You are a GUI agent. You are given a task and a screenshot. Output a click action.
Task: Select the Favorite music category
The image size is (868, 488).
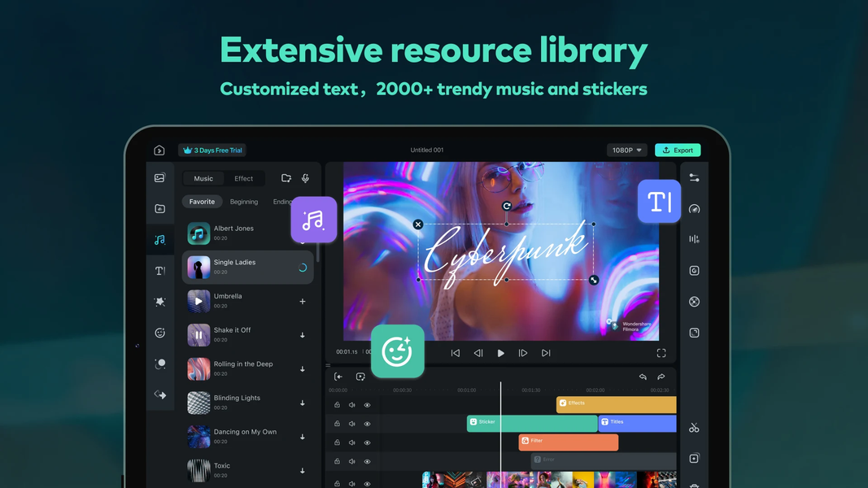click(202, 201)
